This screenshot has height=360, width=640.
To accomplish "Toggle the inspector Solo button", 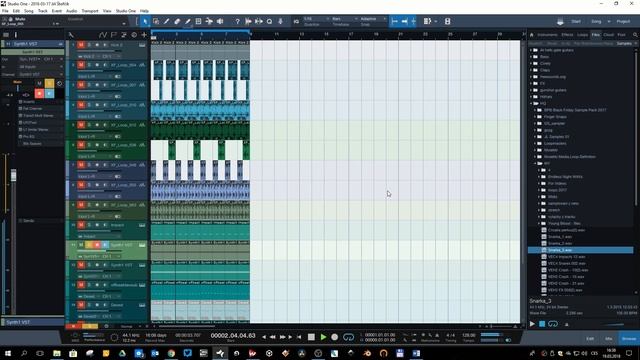I will point(49,84).
